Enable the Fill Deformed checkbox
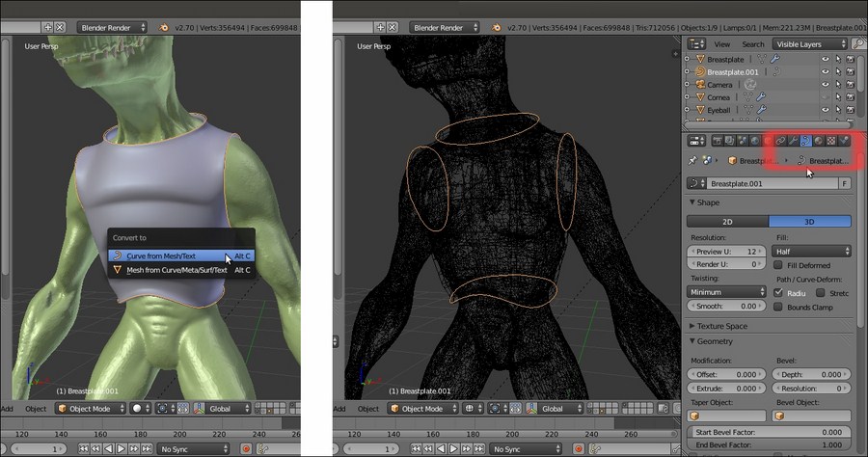Viewport: 868px width, 457px height. tap(779, 264)
